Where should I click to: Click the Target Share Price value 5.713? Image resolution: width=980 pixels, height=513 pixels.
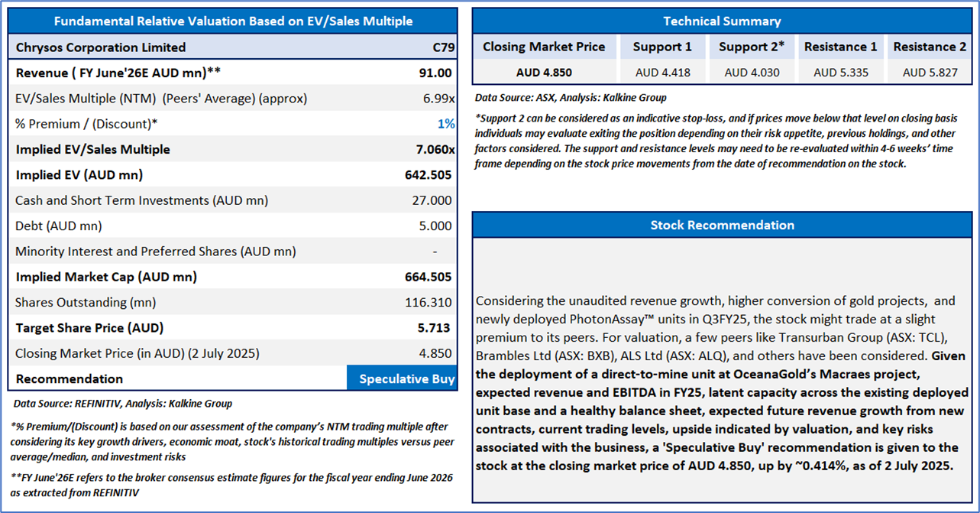coord(433,328)
